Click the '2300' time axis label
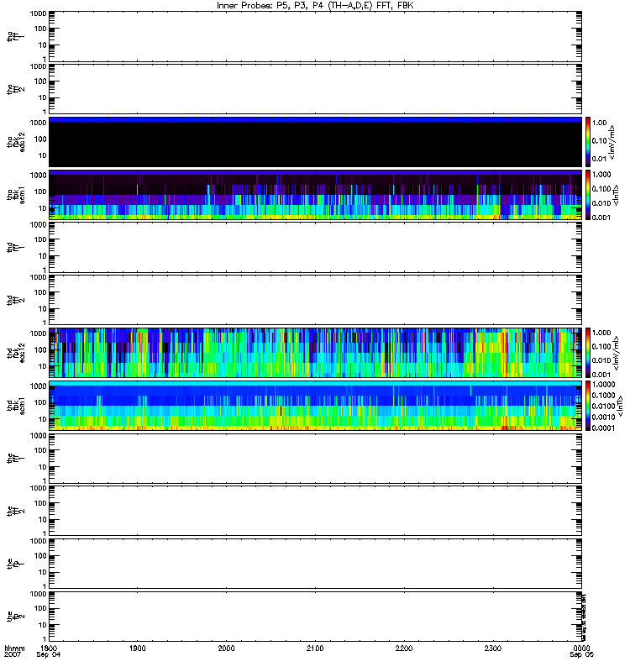630x672 pixels. point(493,648)
